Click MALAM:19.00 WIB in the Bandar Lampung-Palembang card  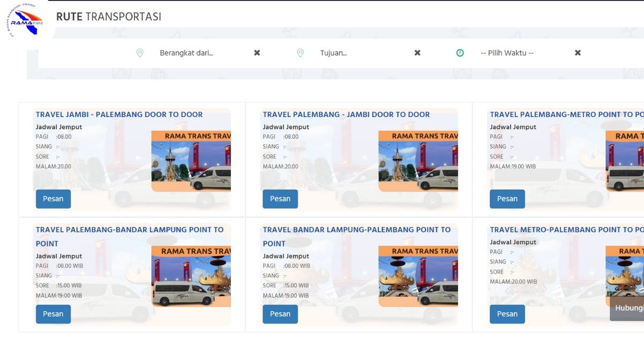[286, 296]
